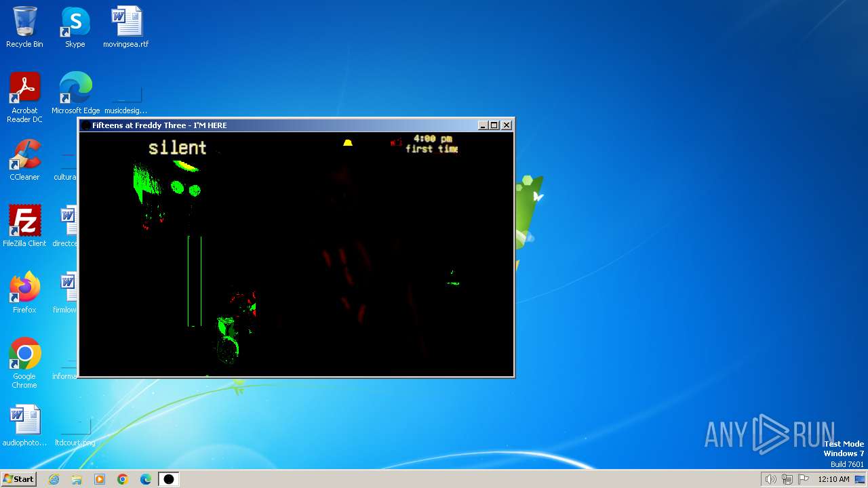
Task: Launch Acrobat Reader DC shortcut
Action: coord(24,97)
